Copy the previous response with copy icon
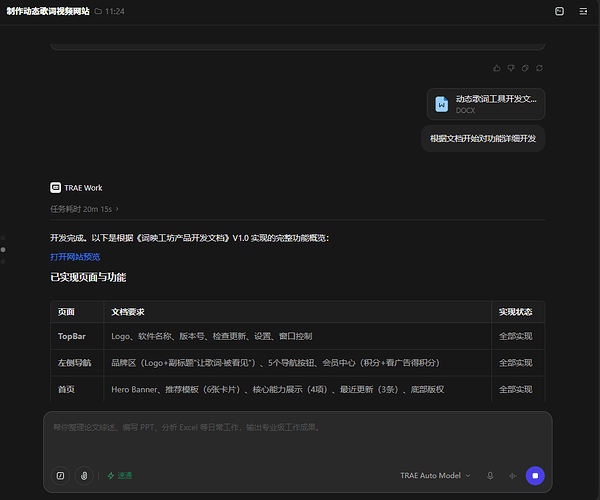 525,68
